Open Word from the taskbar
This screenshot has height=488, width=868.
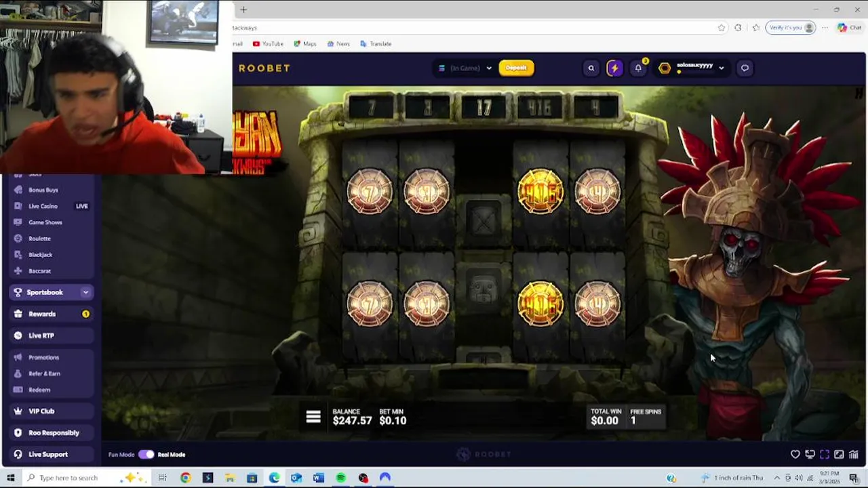coord(319,478)
